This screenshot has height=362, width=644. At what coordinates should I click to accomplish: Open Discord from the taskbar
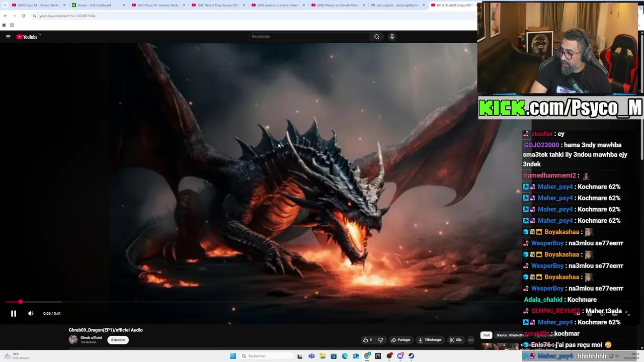tap(400, 356)
